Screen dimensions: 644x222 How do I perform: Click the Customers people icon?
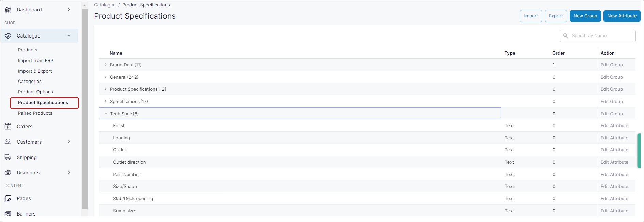tap(8, 142)
